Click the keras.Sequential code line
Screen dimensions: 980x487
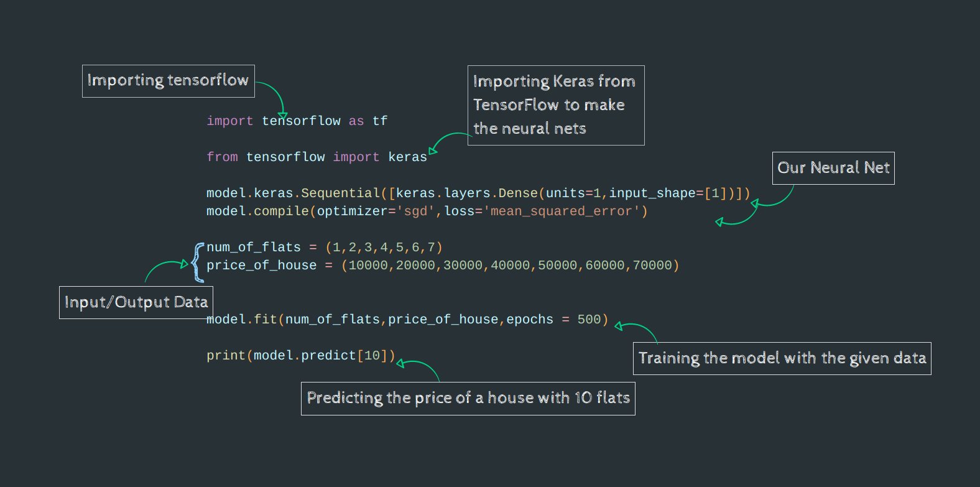pyautogui.click(x=478, y=193)
